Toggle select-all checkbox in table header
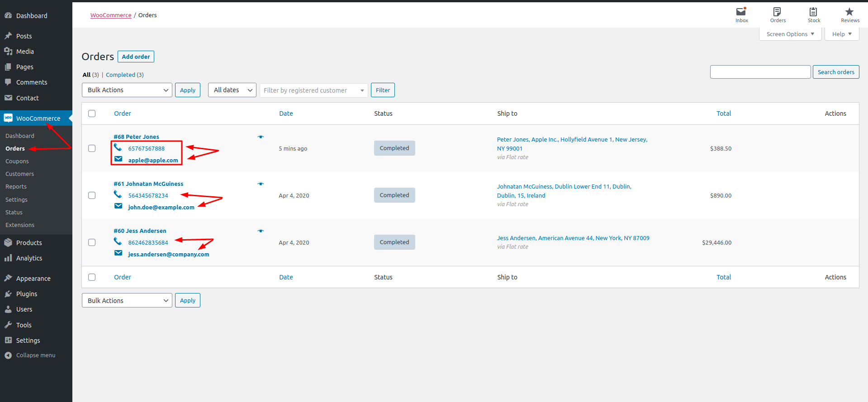 pyautogui.click(x=92, y=114)
